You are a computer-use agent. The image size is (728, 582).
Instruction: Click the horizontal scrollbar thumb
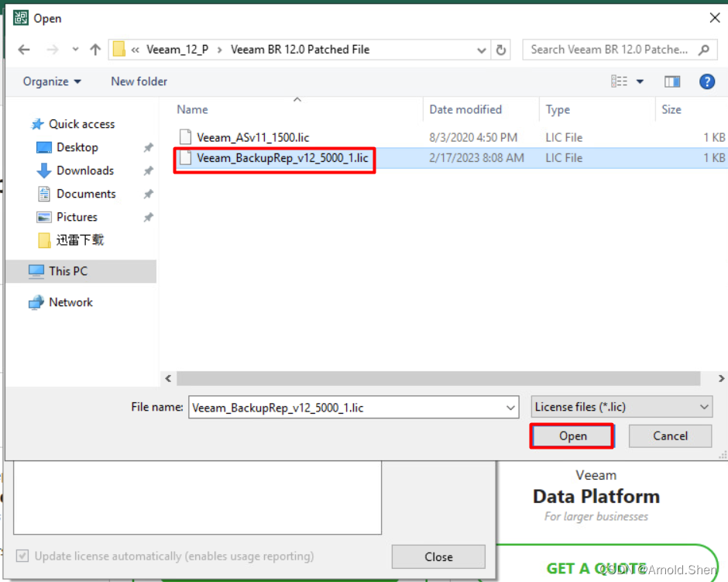click(438, 378)
